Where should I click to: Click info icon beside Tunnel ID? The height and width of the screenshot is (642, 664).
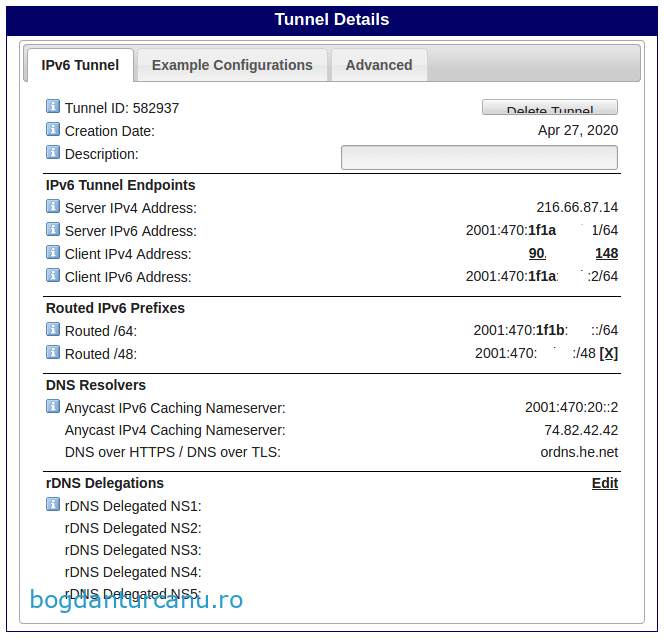point(53,107)
